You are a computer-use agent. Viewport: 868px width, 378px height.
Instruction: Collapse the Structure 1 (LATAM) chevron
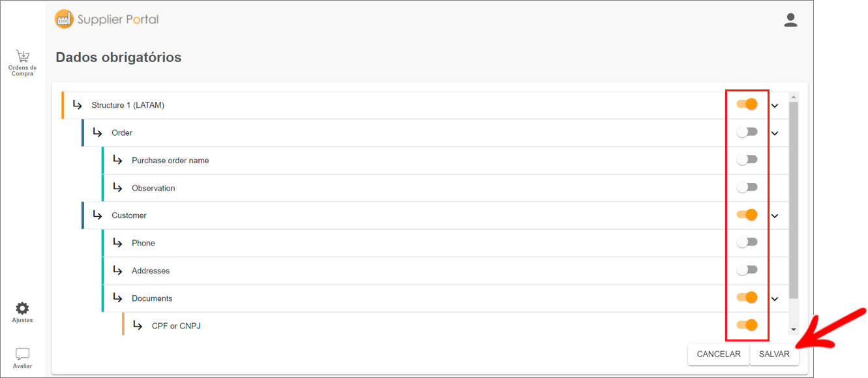[x=775, y=105]
